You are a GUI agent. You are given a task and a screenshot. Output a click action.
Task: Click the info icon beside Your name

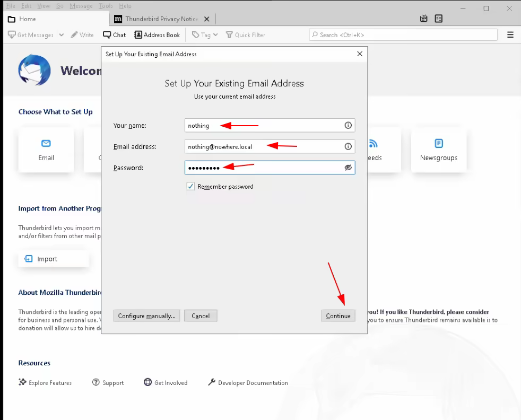pyautogui.click(x=348, y=125)
